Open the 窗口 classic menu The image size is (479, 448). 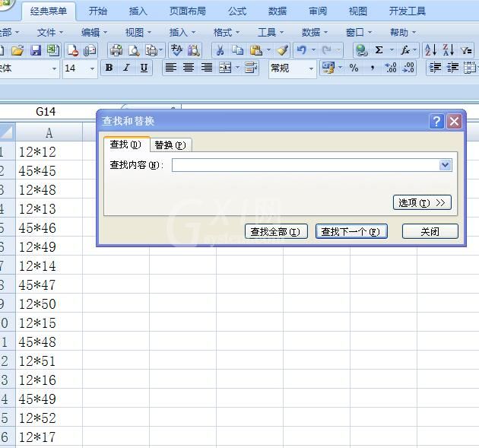(x=359, y=33)
